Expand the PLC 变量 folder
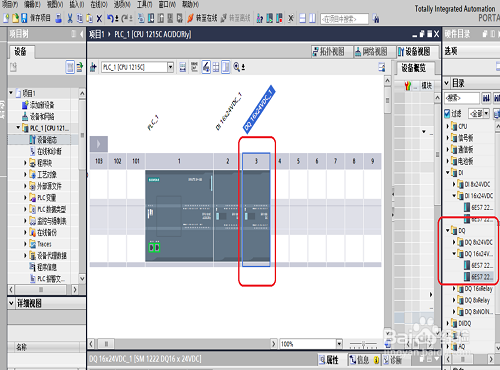 [25, 198]
